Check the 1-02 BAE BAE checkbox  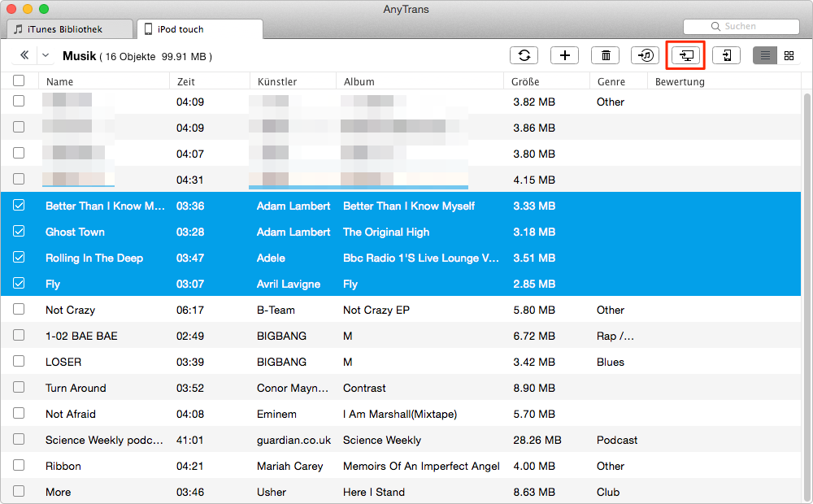point(19,335)
